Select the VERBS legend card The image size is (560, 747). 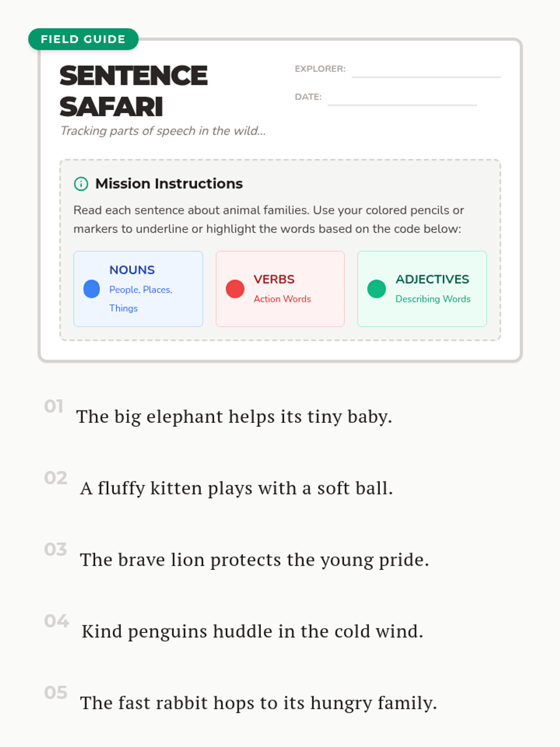coord(280,289)
